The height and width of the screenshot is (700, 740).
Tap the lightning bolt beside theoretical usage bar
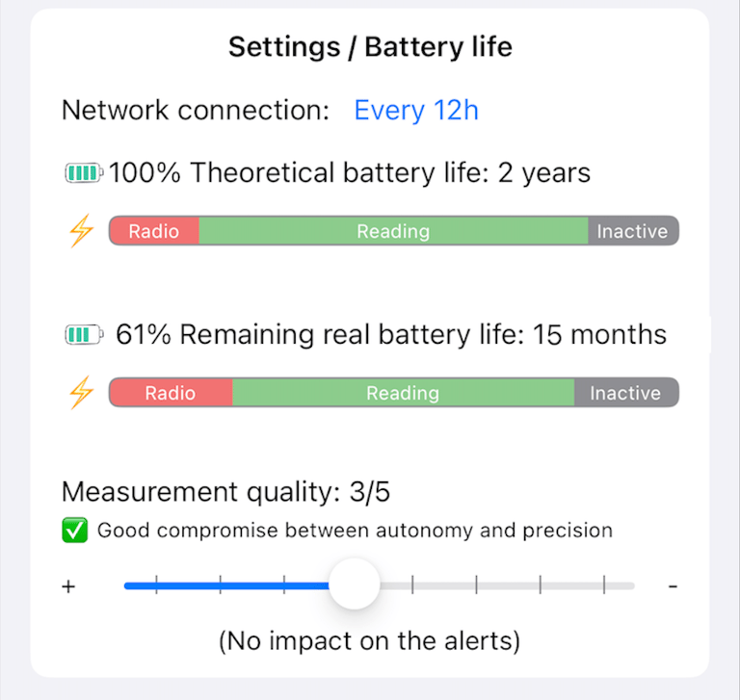[82, 231]
